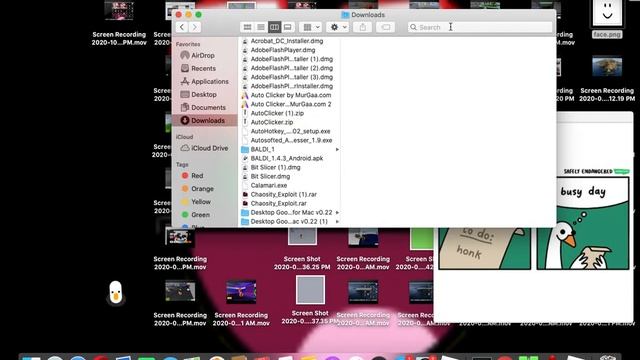
Task: Select Screen Recording 2020-0...1 AM.mov file
Action: pos(241,303)
